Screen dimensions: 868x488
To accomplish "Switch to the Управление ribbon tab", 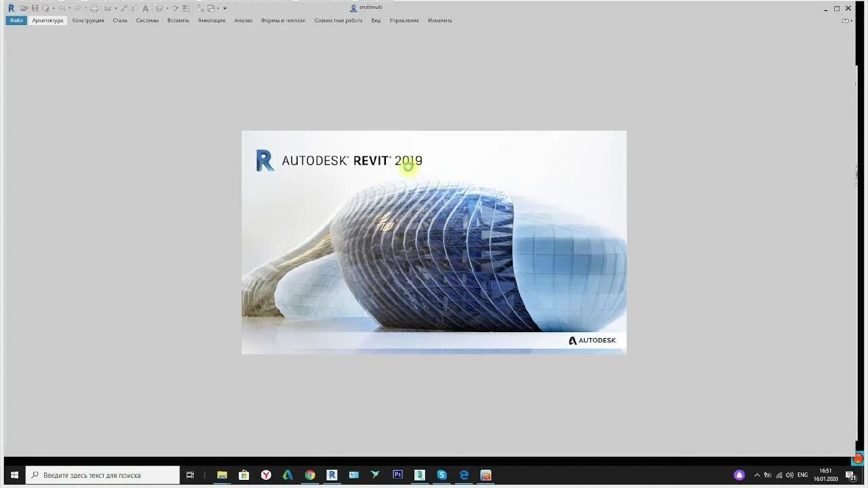I will pos(404,20).
